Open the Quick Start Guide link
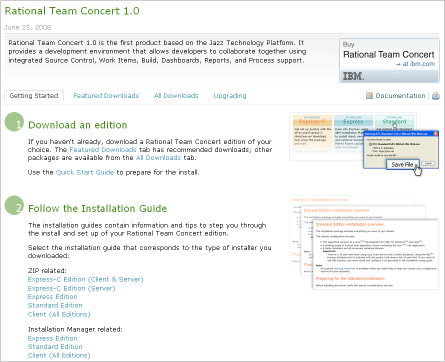 coord(85,172)
